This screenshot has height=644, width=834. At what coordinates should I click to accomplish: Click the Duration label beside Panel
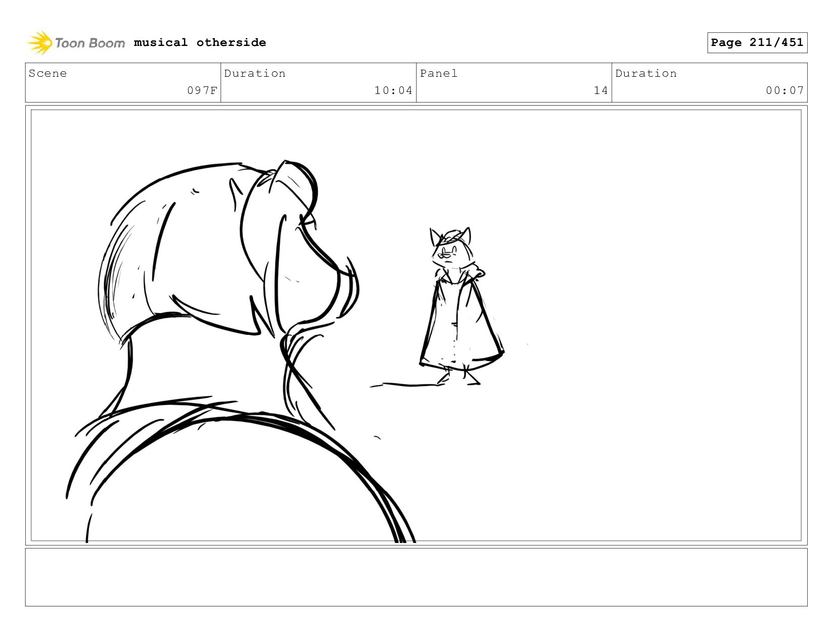pyautogui.click(x=646, y=73)
